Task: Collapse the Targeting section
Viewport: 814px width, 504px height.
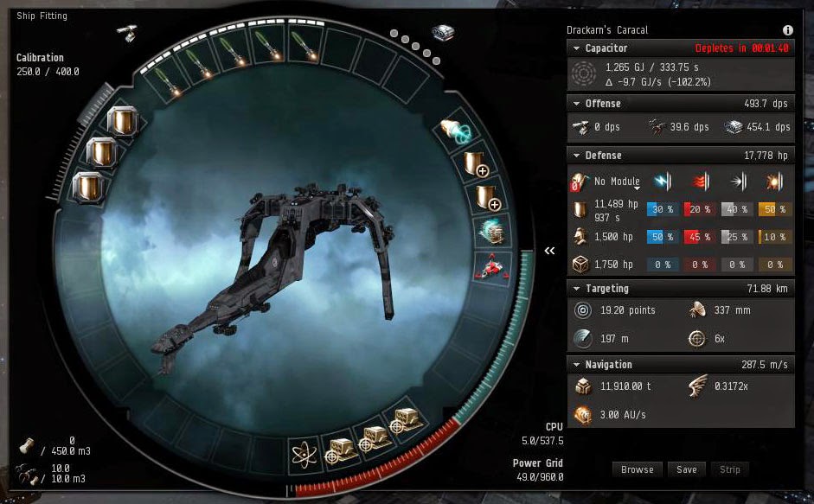Action: 576,289
